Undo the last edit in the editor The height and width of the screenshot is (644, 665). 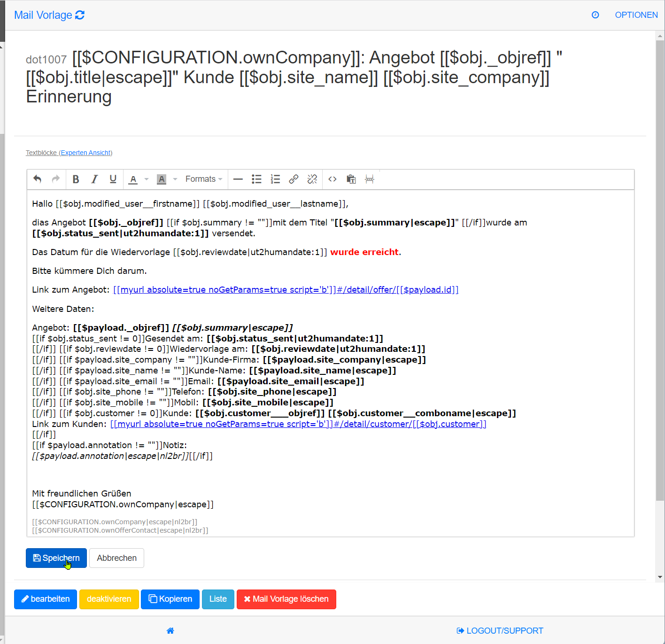38,179
